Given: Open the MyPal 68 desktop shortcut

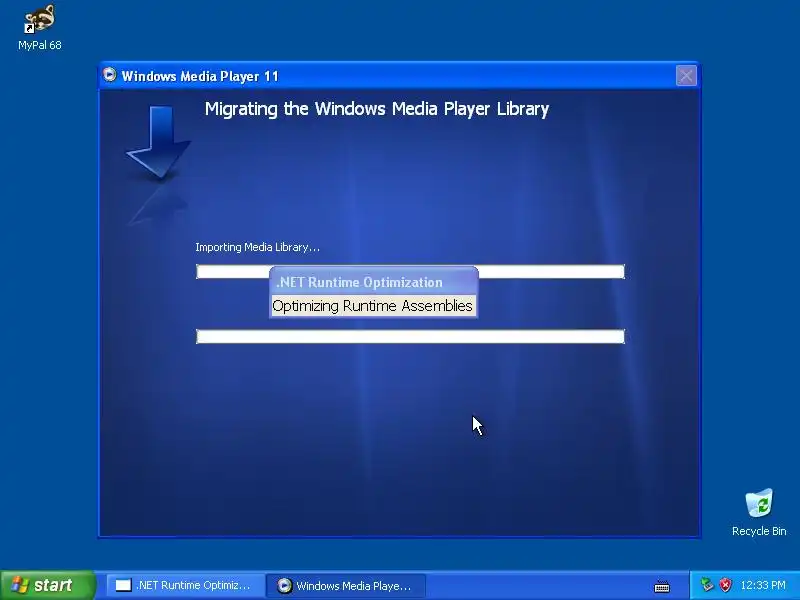Looking at the screenshot, I should click(39, 28).
